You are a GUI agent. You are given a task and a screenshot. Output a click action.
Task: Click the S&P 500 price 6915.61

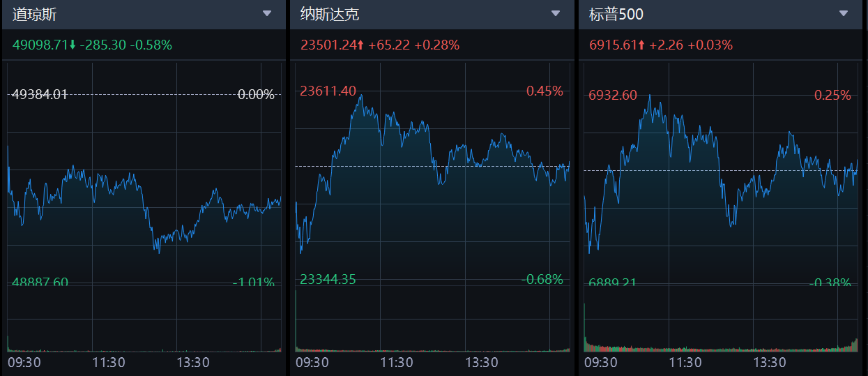[612, 45]
